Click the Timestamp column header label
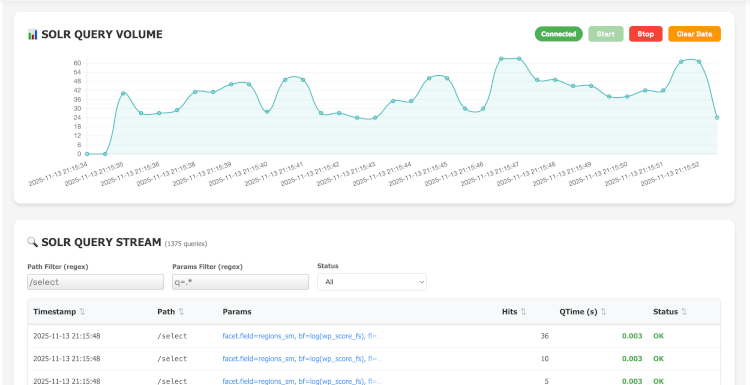This screenshot has height=385, width=750. 55,312
